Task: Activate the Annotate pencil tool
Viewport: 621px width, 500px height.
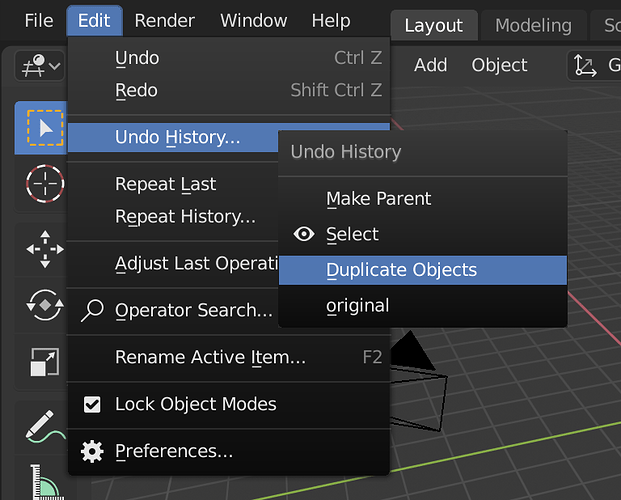Action: [45, 427]
